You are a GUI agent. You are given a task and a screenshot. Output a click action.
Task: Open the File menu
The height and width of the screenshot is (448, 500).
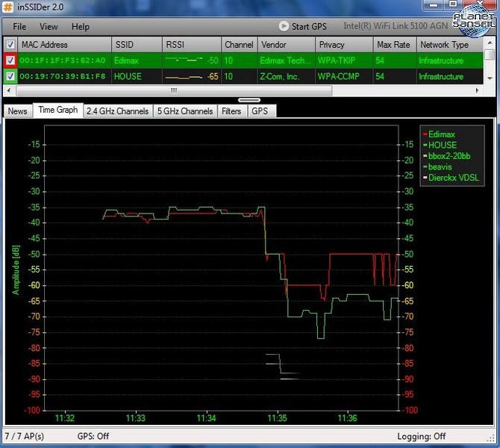point(19,27)
